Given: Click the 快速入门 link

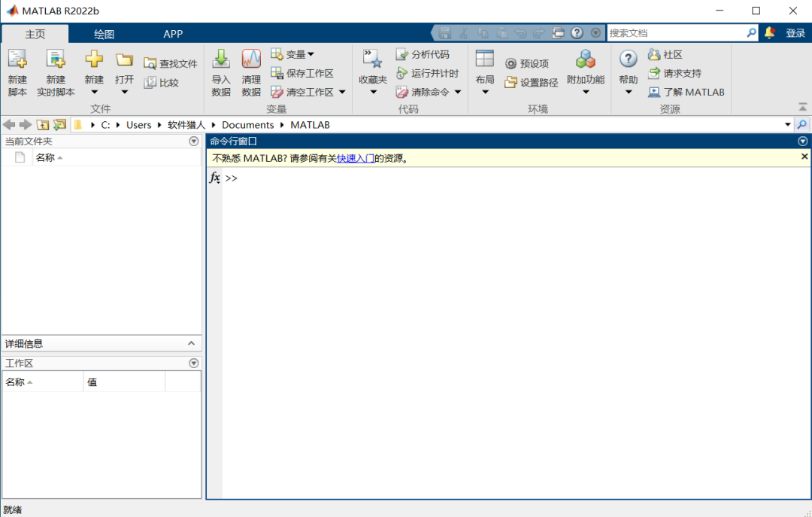Looking at the screenshot, I should point(356,158).
